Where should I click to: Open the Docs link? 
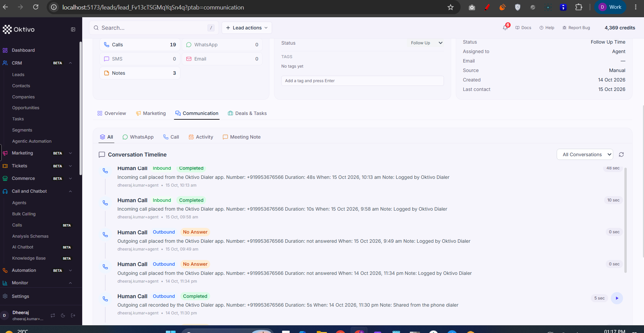tap(523, 28)
